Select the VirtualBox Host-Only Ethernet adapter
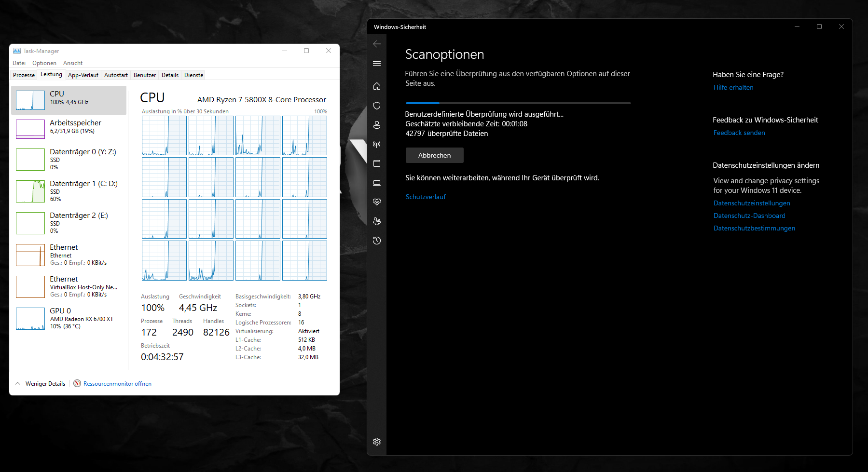The width and height of the screenshot is (868, 472). (69, 286)
